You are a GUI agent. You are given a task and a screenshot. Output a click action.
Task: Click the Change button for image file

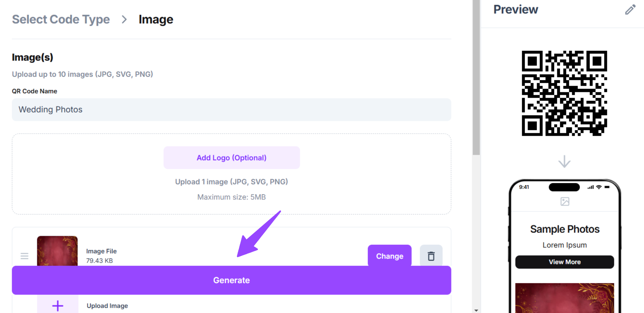389,256
